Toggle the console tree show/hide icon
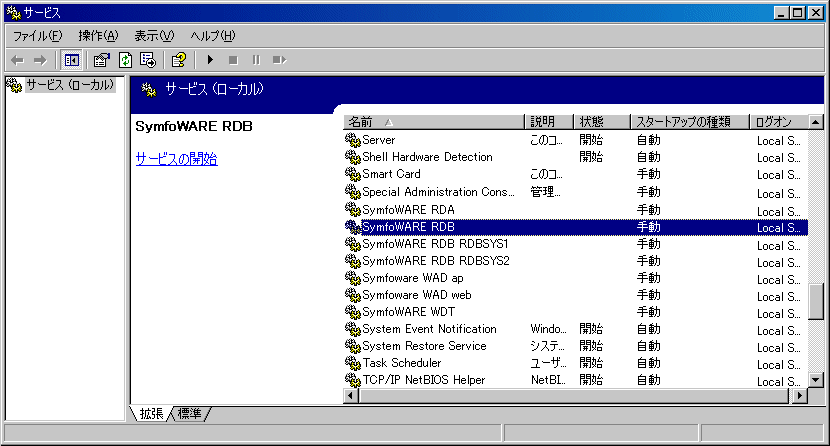This screenshot has width=830, height=446. [71, 60]
